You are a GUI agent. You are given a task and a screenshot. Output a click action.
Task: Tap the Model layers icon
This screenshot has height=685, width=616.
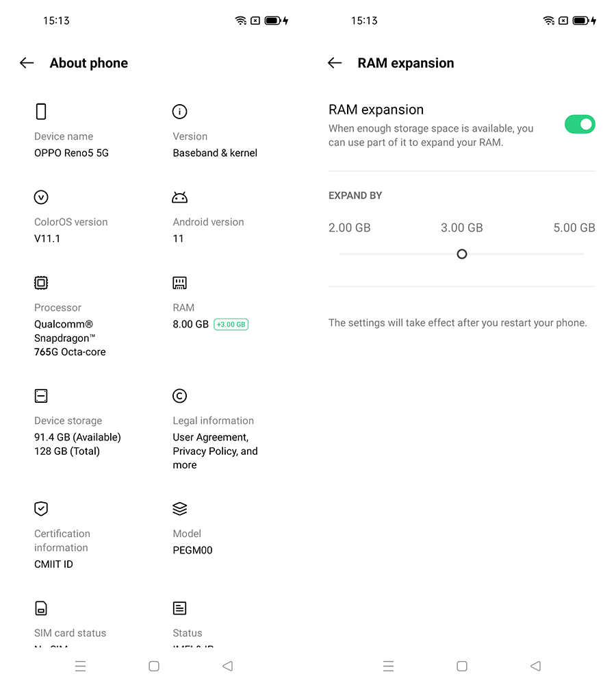pos(179,509)
